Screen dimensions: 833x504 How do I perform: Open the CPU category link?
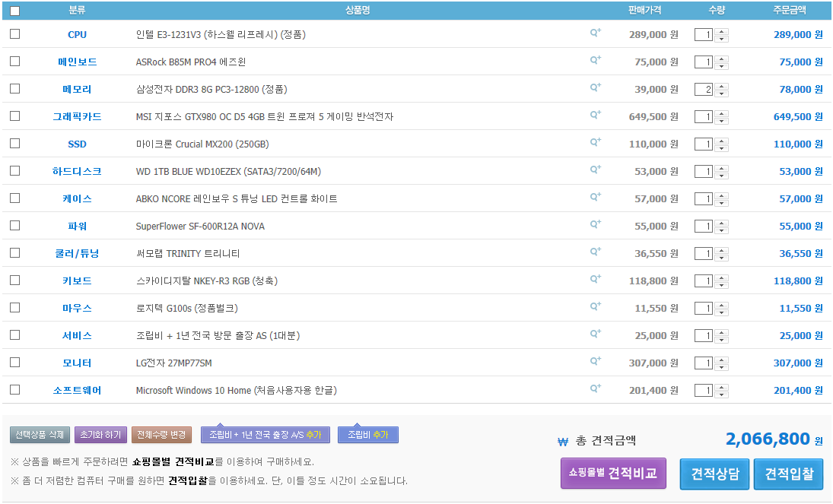pos(77,34)
